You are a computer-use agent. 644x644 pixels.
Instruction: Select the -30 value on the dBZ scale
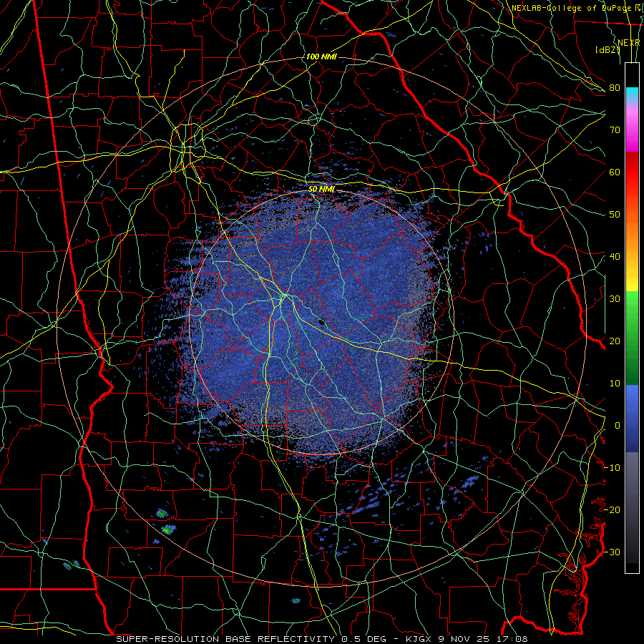(612, 552)
